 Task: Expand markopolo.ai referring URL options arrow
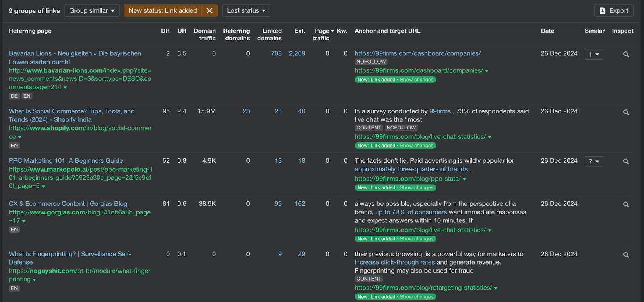pyautogui.click(x=43, y=187)
